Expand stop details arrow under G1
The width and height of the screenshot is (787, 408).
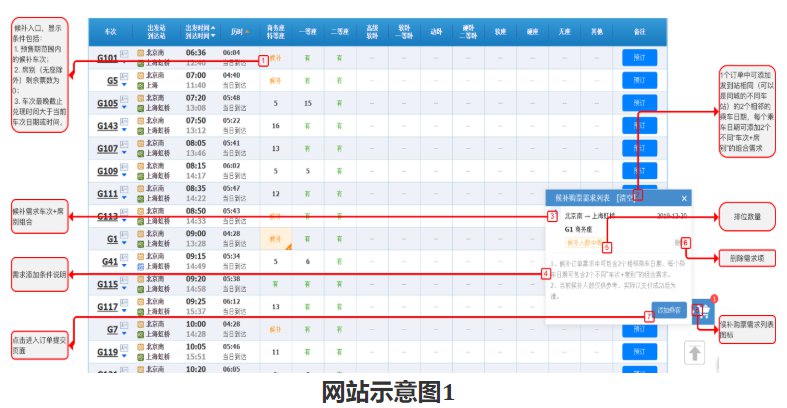coord(124,243)
